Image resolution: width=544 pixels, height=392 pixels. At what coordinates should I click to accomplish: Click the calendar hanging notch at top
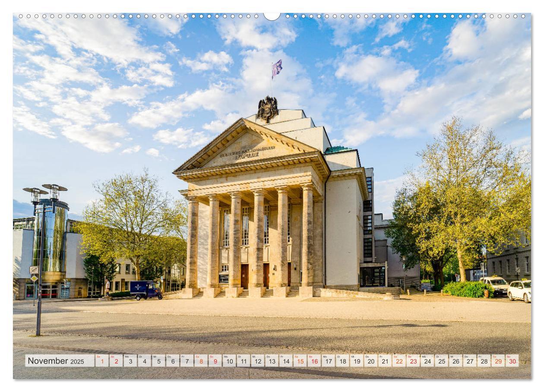pos(272,16)
